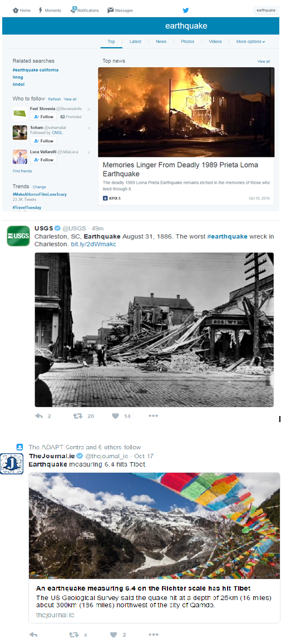Like the USGS Charleston tweet
This screenshot has width=286, height=644.
(x=116, y=416)
